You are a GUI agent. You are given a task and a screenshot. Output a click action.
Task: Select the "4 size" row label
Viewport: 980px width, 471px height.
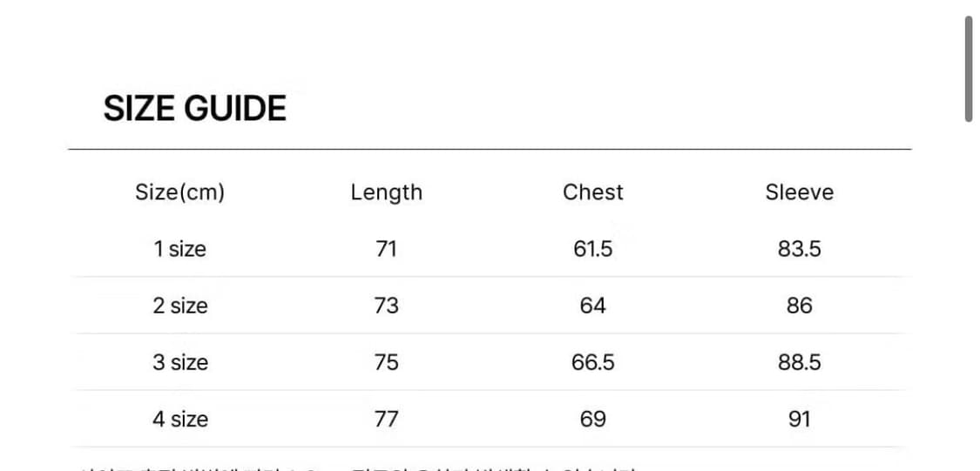[180, 419]
